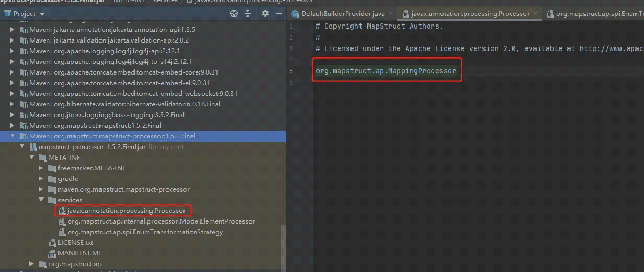Collapse the mapstruct-processor-1.5.2.Final.jar node
The width and height of the screenshot is (644, 272).
pyautogui.click(x=22, y=147)
